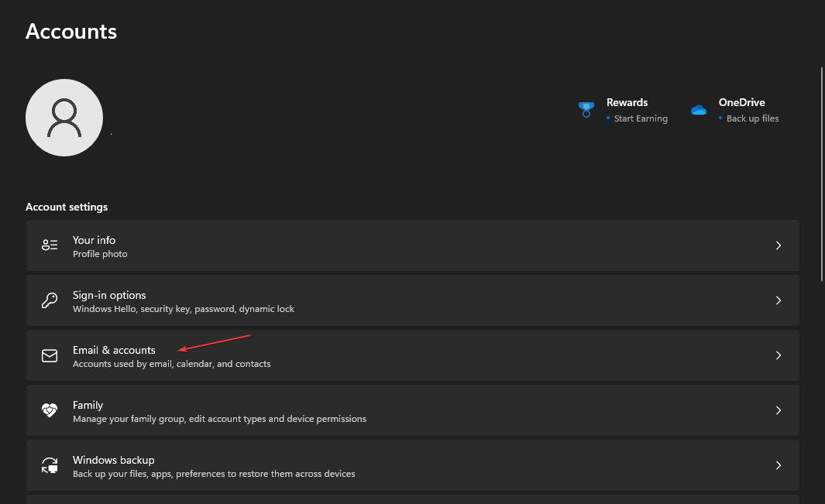825x504 pixels.
Task: Expand Sign-in options using right chevron
Action: tap(779, 300)
